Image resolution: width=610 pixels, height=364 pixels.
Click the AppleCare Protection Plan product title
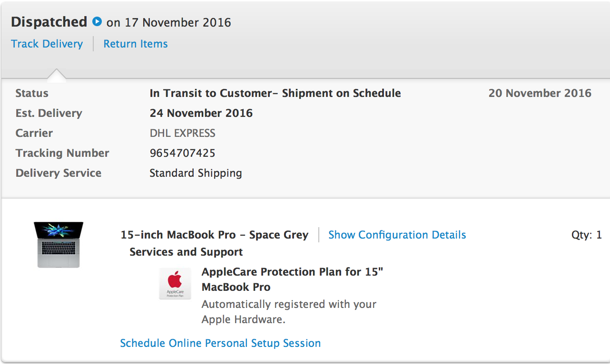[x=292, y=279]
